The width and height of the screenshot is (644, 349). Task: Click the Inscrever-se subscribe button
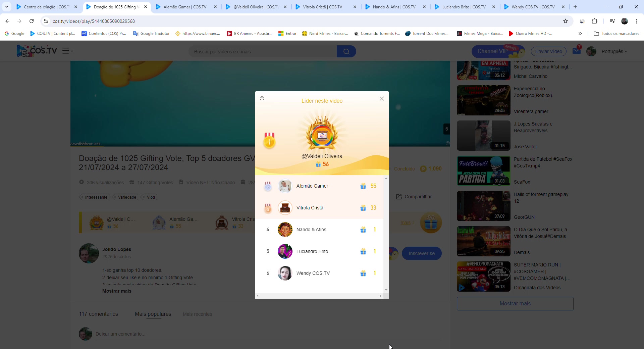pos(422,253)
